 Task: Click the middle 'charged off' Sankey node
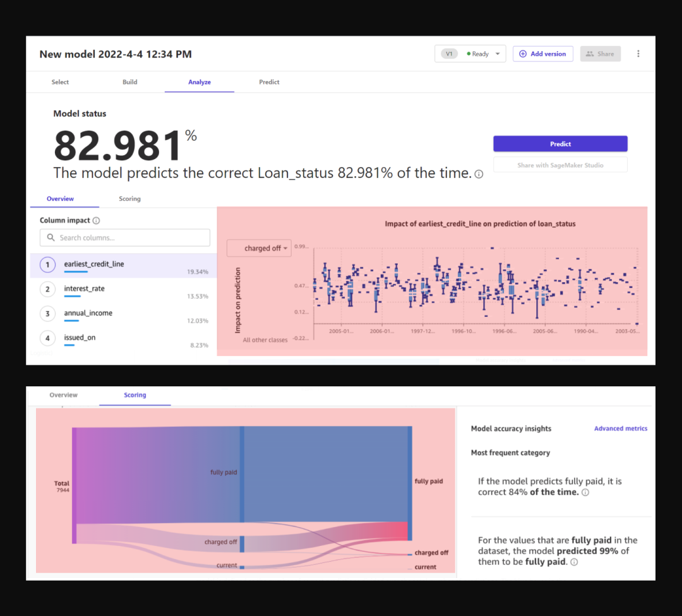(x=242, y=544)
